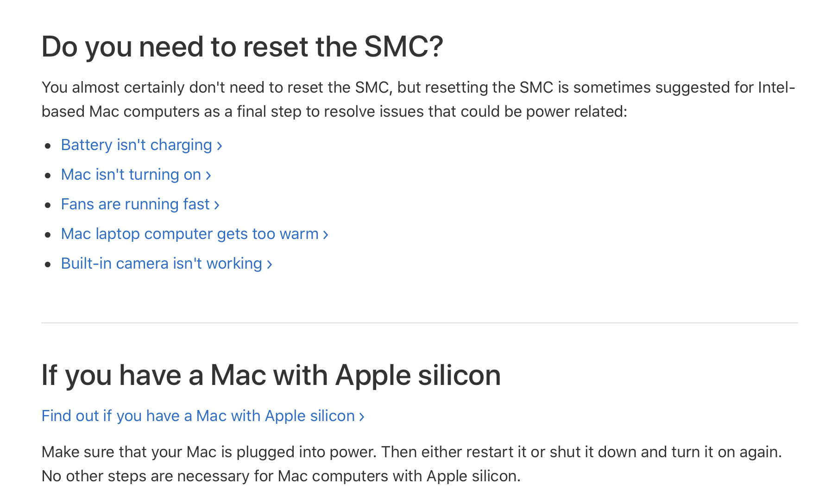Open "Find out if you have a Mac with Apple silicon"

coord(198,416)
